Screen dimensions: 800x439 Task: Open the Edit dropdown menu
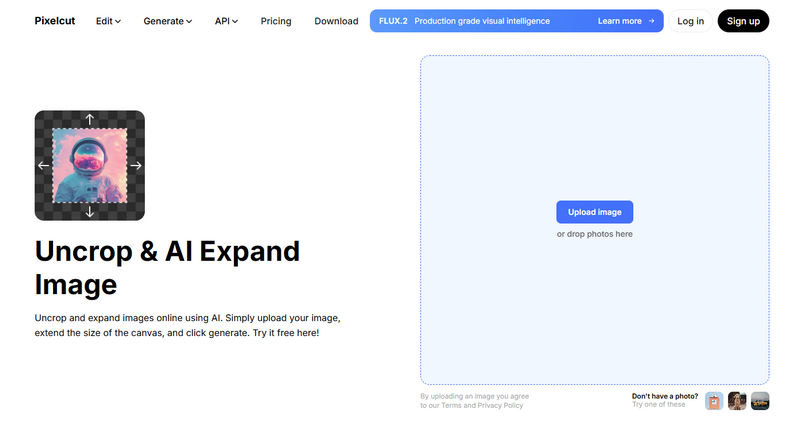click(x=108, y=21)
